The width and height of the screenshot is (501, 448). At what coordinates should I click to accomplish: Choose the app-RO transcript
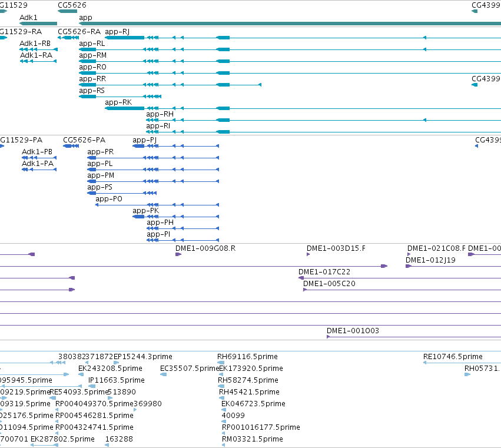tap(290, 73)
